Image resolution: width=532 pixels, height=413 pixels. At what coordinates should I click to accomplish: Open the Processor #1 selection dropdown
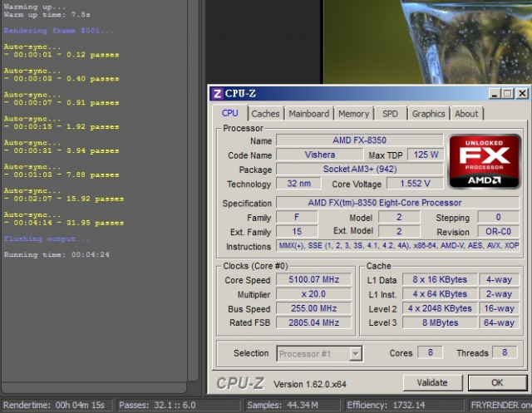[319, 354]
